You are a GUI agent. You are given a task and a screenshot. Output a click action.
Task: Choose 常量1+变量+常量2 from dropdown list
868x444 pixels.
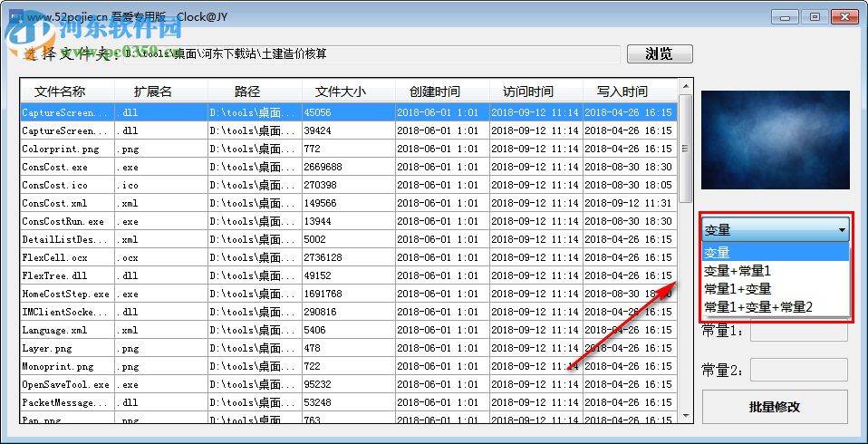click(776, 306)
